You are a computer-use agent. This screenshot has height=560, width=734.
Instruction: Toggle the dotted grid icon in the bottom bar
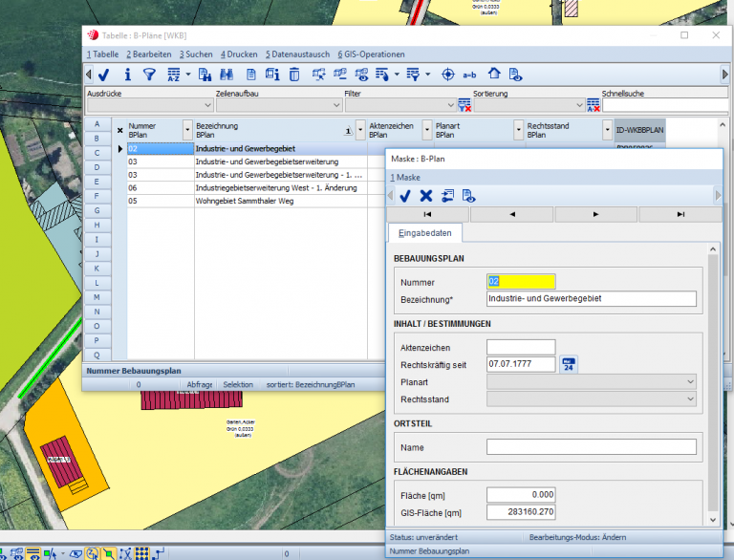141,554
